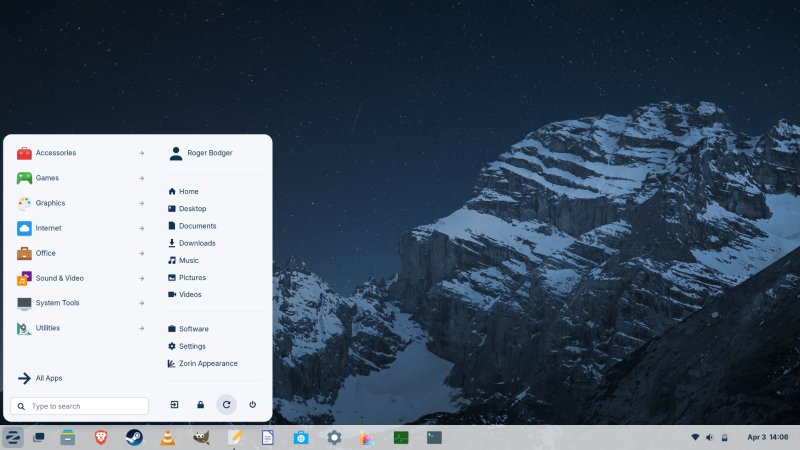800x450 pixels.
Task: Expand the Graphics category
Action: click(x=80, y=203)
